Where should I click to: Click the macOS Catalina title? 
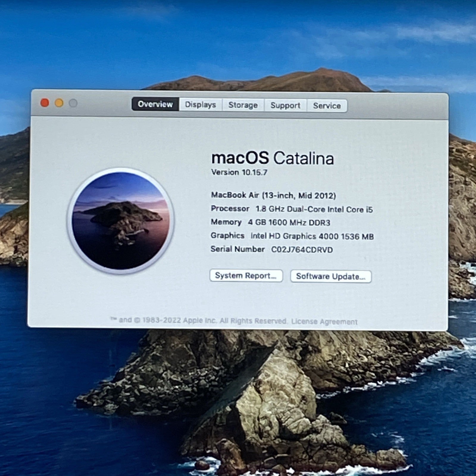click(273, 158)
